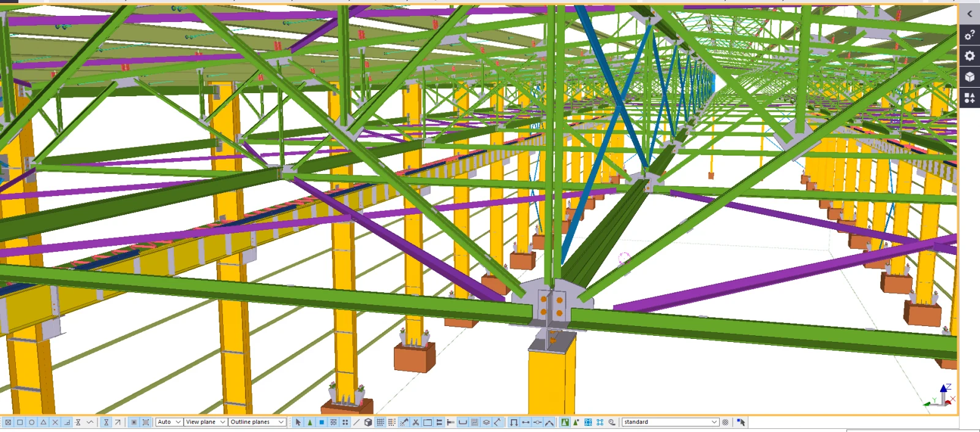Click the roof-shaped selection switch
Viewport: 980px width, 432px height.
549,422
